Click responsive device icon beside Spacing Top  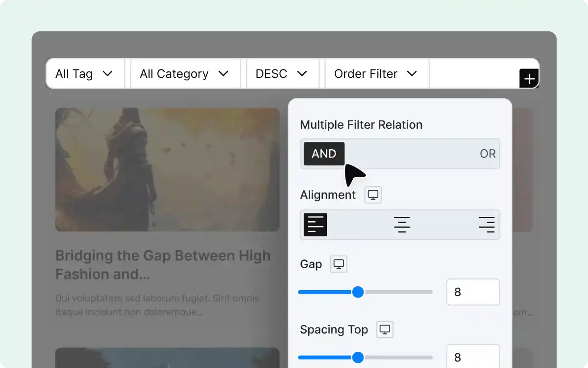click(x=385, y=330)
